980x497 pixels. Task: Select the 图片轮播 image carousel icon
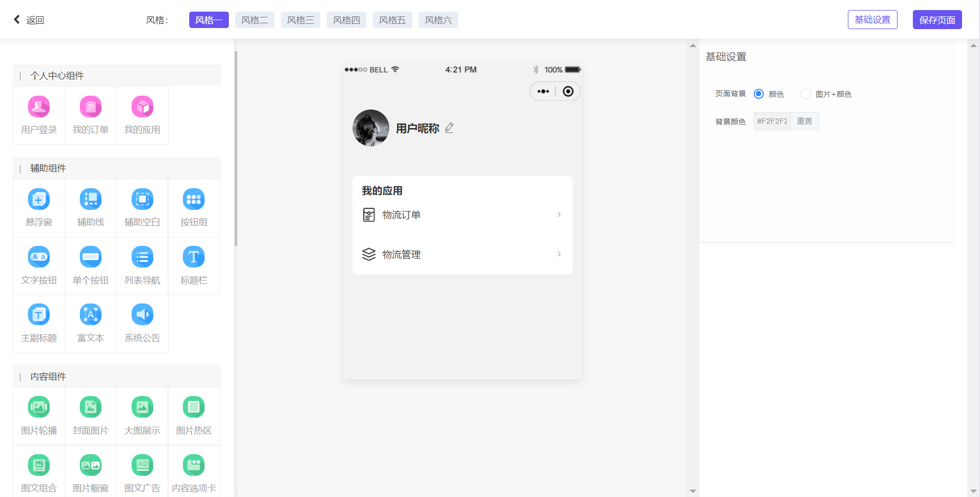pyautogui.click(x=39, y=408)
